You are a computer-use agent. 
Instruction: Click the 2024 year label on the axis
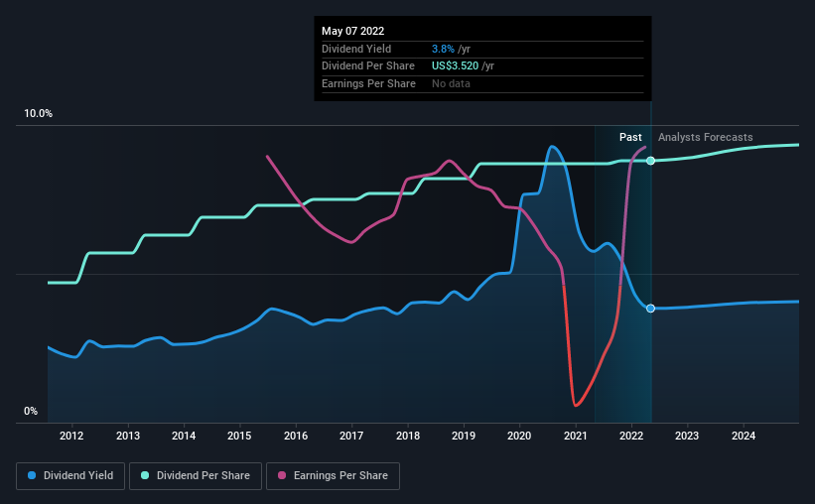(x=744, y=435)
